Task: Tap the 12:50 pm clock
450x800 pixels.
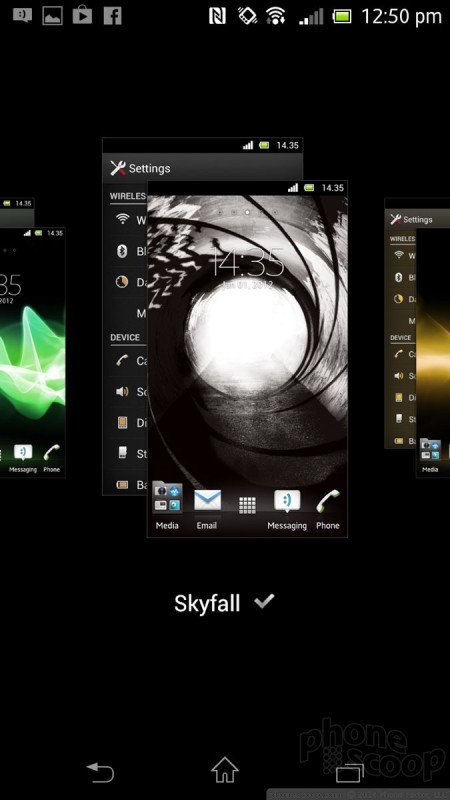Action: (401, 16)
